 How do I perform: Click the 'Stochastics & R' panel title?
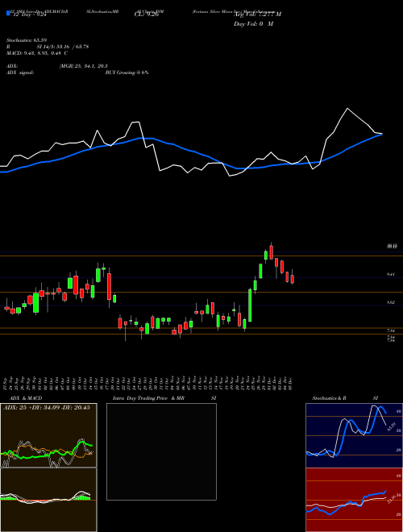coord(329,398)
